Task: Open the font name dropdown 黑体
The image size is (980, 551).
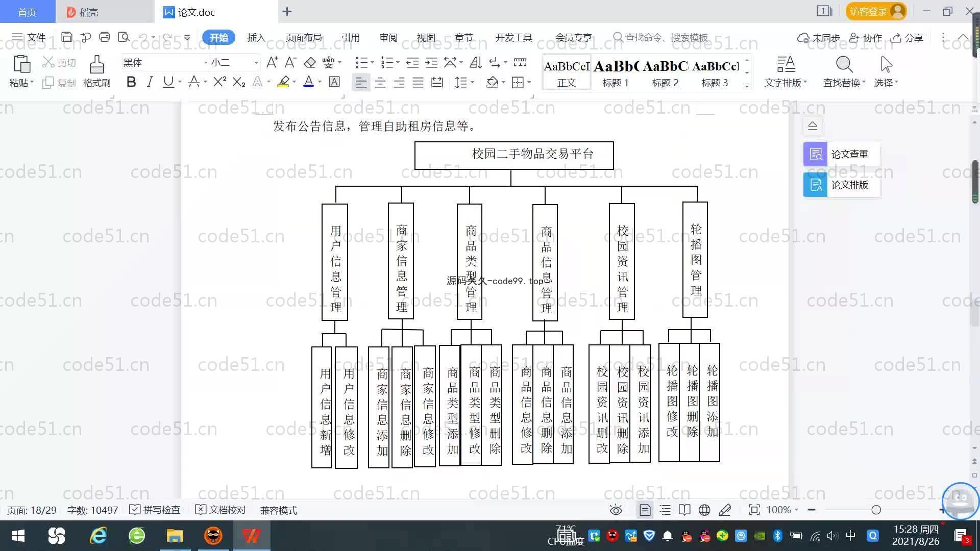Action: click(205, 63)
